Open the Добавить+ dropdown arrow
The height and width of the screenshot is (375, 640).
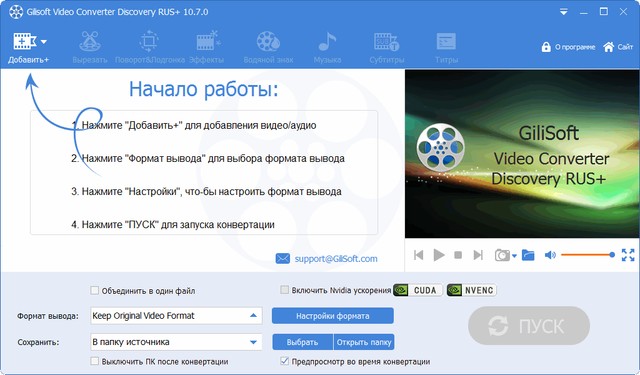[x=44, y=42]
